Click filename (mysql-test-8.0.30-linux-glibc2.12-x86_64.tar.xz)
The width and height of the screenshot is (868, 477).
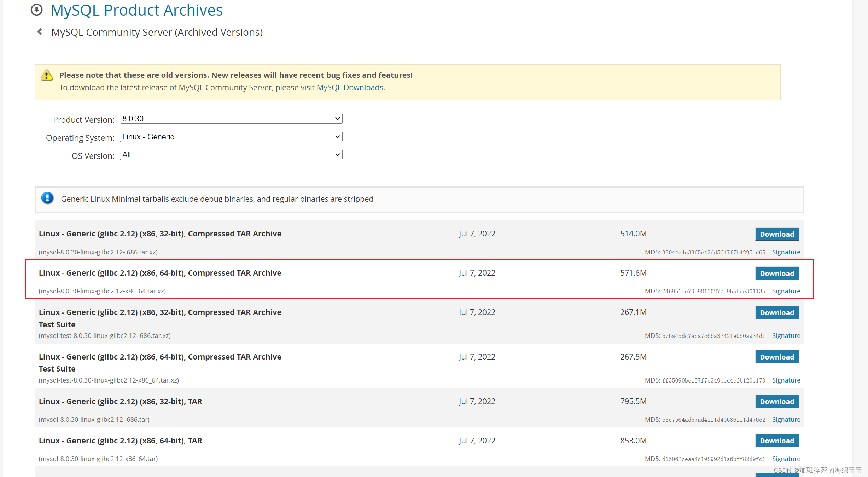click(109, 380)
